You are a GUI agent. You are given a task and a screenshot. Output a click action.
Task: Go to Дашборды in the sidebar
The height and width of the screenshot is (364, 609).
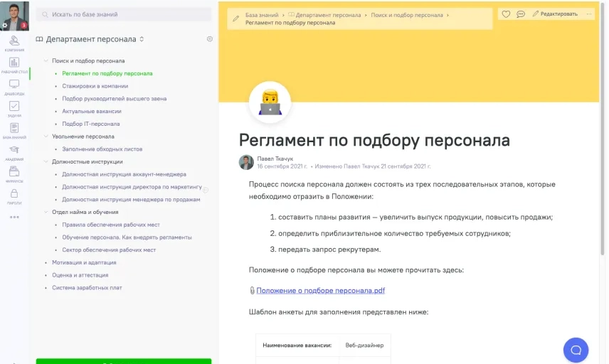point(14,87)
